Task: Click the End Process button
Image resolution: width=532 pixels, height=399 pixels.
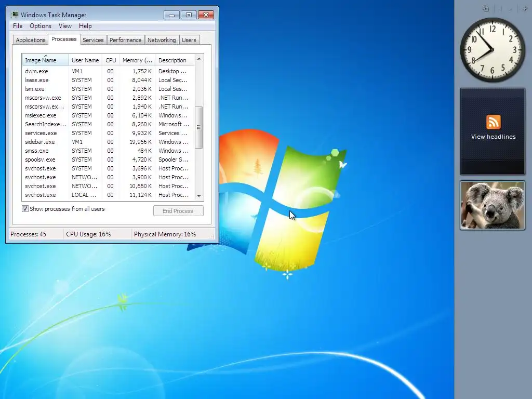Action: click(x=178, y=211)
